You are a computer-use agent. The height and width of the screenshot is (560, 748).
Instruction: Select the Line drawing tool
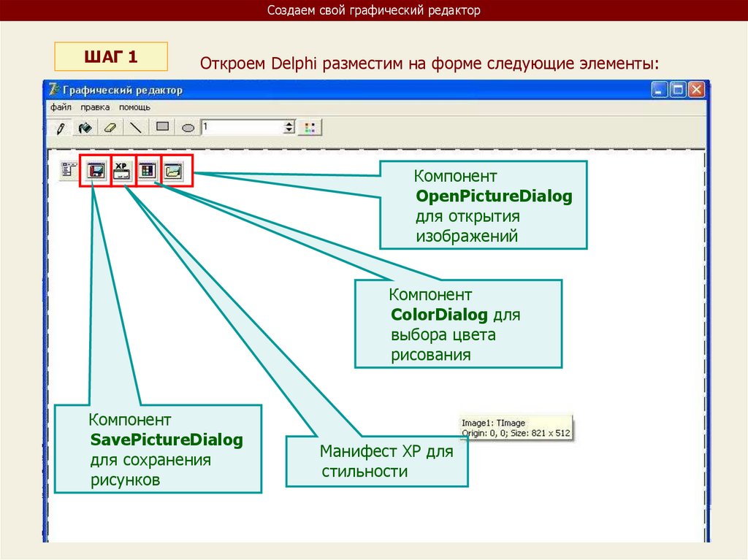click(x=136, y=128)
